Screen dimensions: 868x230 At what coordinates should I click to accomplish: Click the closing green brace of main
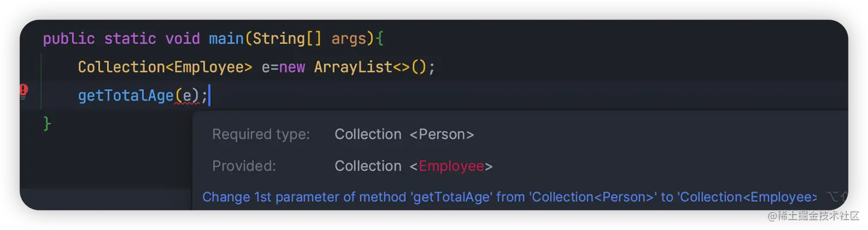(x=47, y=124)
